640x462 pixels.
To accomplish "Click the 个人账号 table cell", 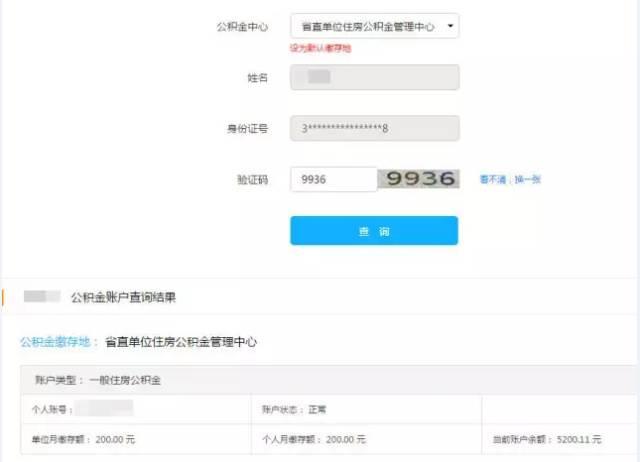I will [136, 409].
